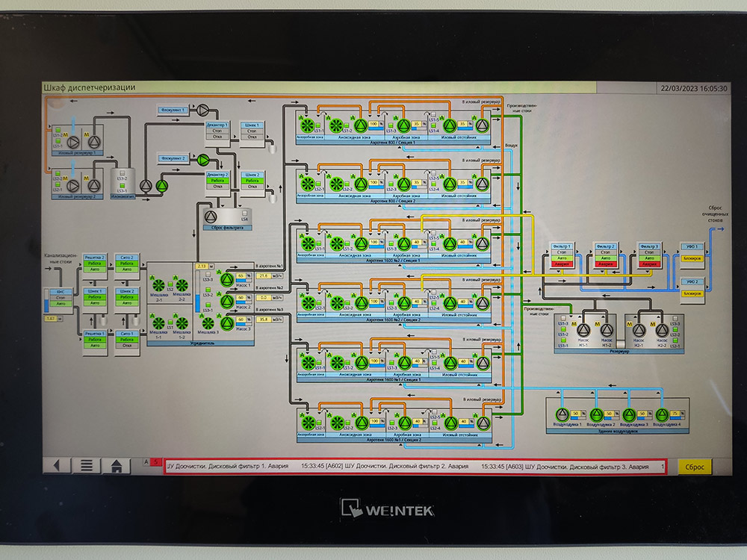This screenshot has height=560, width=747.
Task: Open the hamburger menu in bottom bar
Action: [x=87, y=466]
